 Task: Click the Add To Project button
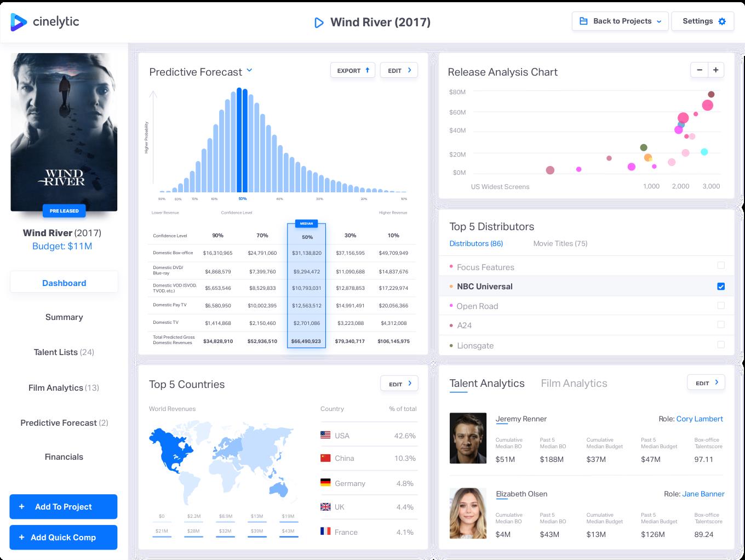click(x=64, y=507)
